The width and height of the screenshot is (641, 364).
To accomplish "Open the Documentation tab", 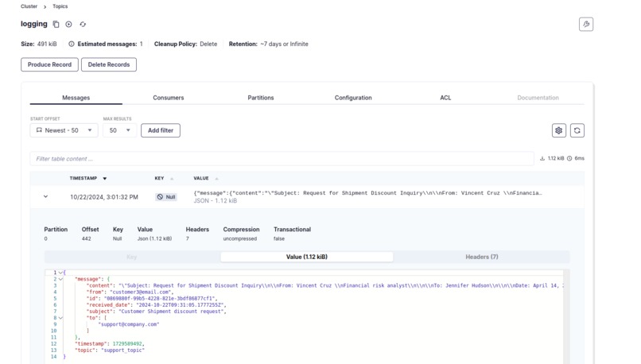I will (x=538, y=98).
